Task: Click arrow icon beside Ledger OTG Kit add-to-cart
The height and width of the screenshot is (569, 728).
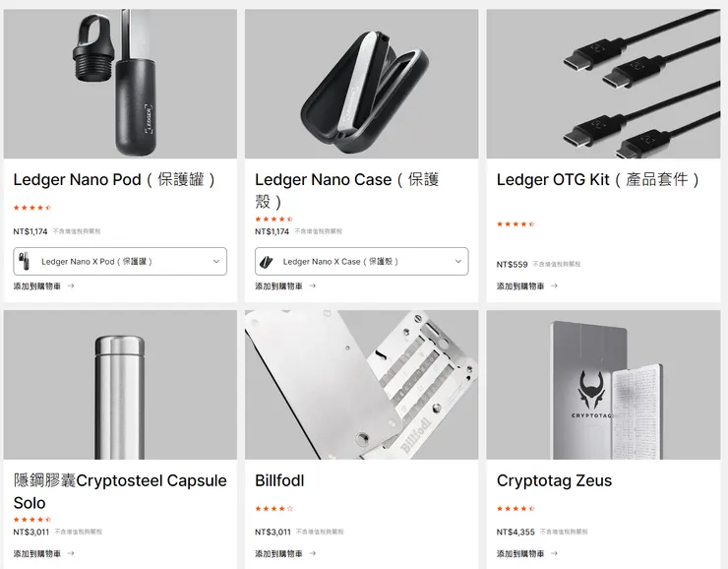Action: pos(554,286)
